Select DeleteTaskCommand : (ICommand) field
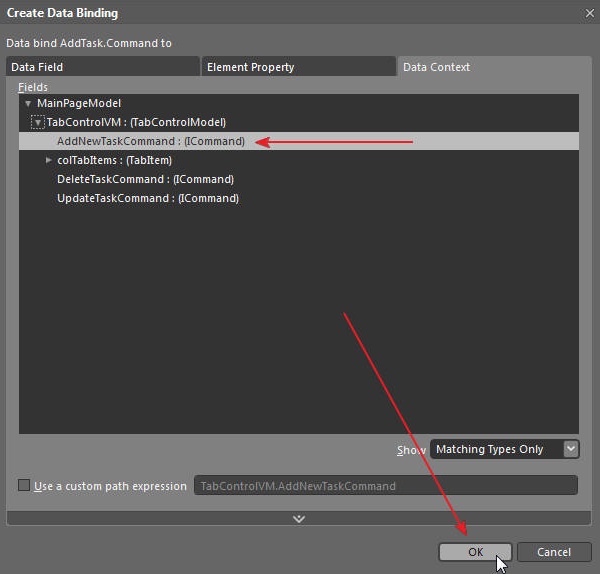The height and width of the screenshot is (574, 600). (298, 179)
